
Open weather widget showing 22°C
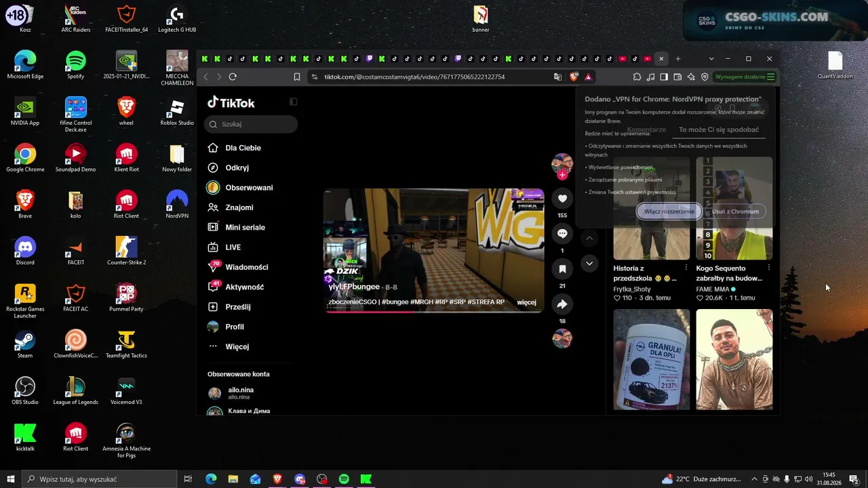point(702,479)
